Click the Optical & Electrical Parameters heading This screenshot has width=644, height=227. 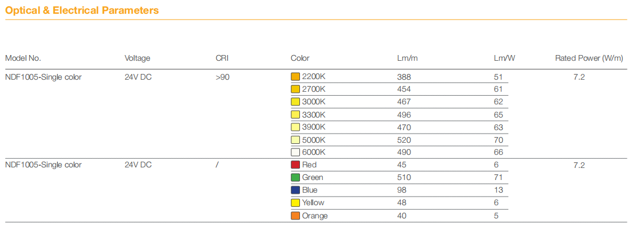pos(82,11)
